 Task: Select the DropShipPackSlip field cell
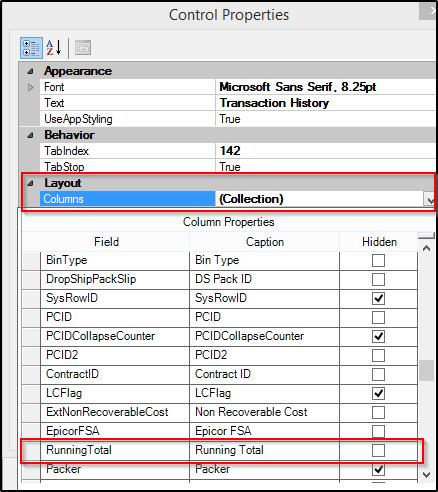coord(115,279)
